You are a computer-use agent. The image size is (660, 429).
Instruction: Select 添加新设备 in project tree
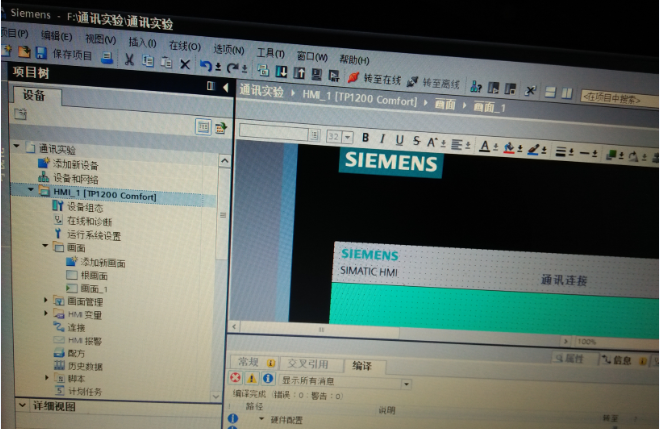pos(75,164)
